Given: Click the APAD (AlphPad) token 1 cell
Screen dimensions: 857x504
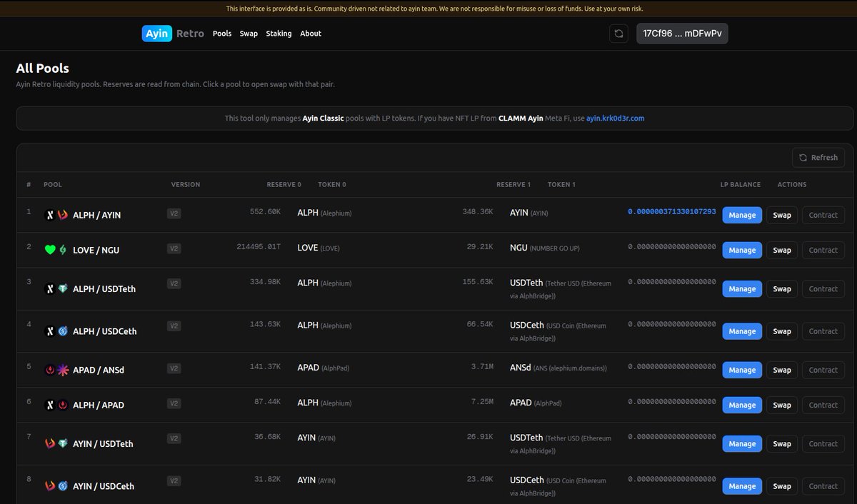Looking at the screenshot, I should point(536,403).
